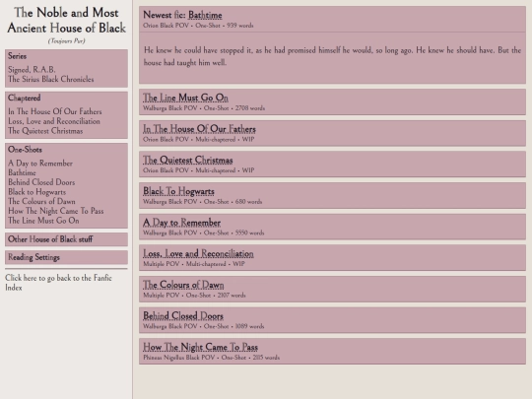532x399 pixels.
Task: Click the Phineas Nigellus Black POV metadata line
Action: [211, 358]
